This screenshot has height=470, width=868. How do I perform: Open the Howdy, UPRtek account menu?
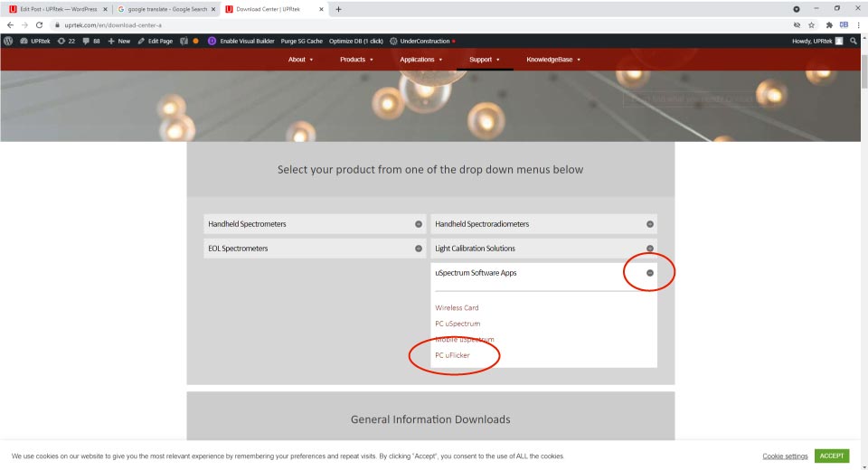pyautogui.click(x=817, y=41)
